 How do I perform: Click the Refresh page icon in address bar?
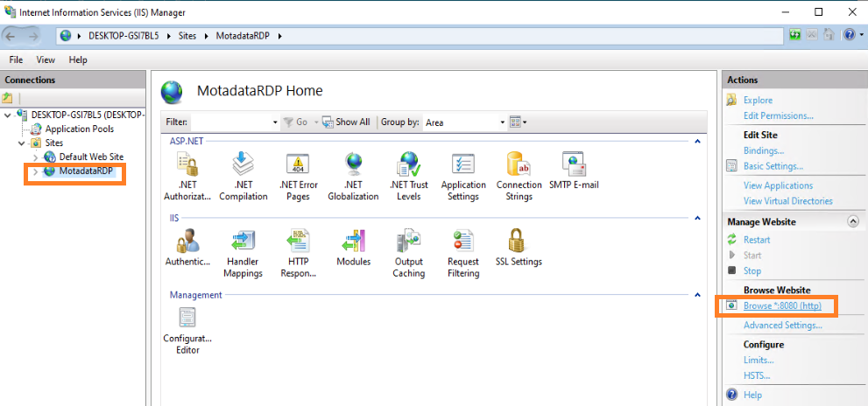795,35
